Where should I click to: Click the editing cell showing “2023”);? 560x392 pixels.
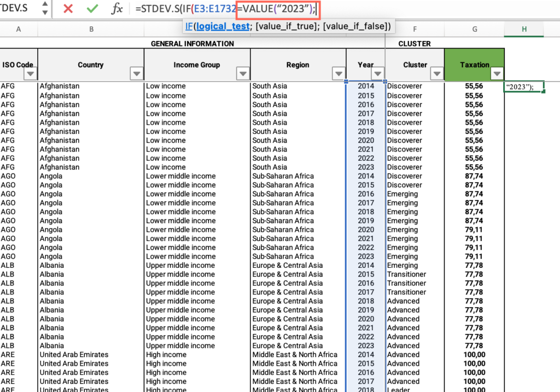click(x=524, y=87)
